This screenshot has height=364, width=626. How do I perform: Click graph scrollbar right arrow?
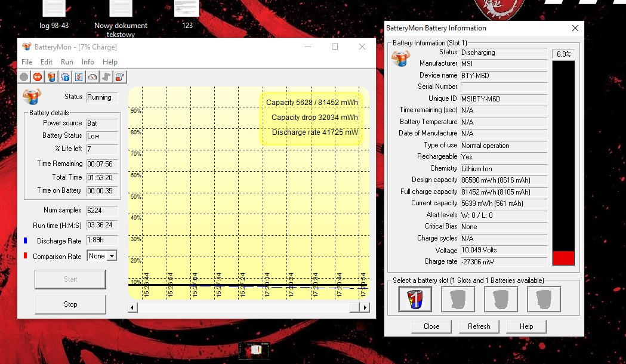point(365,307)
